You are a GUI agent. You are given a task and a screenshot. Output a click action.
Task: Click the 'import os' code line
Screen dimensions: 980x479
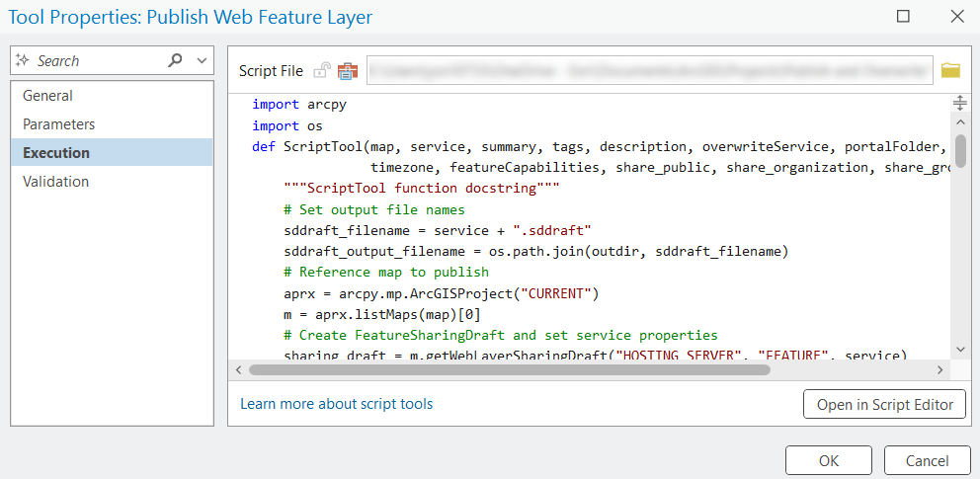(x=287, y=125)
